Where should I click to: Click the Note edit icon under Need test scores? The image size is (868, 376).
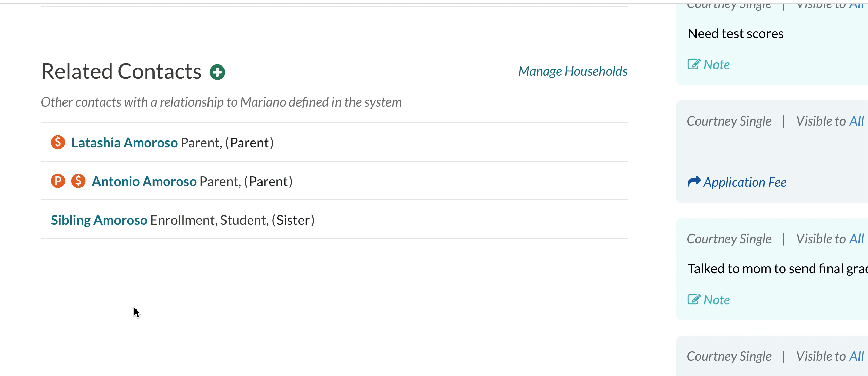[x=694, y=64]
